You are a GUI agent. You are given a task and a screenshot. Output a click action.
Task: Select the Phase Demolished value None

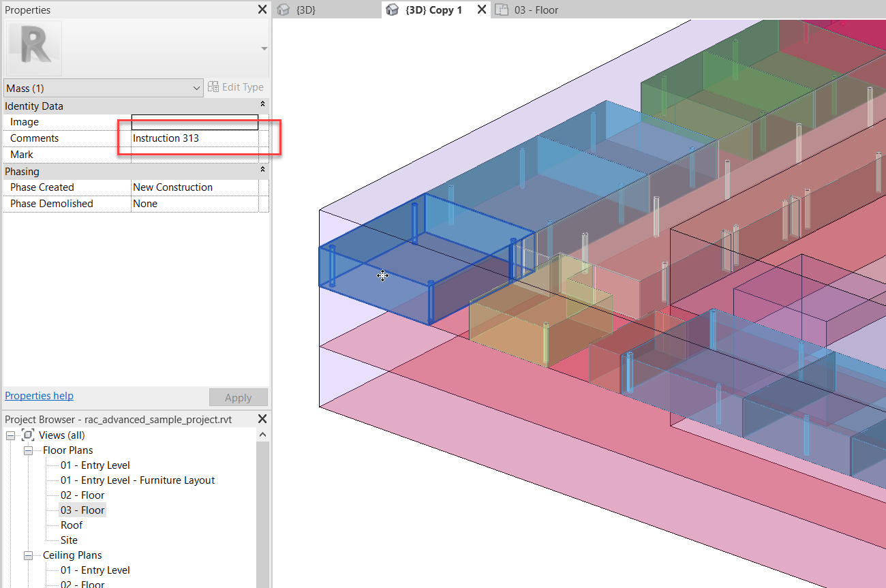pos(195,204)
